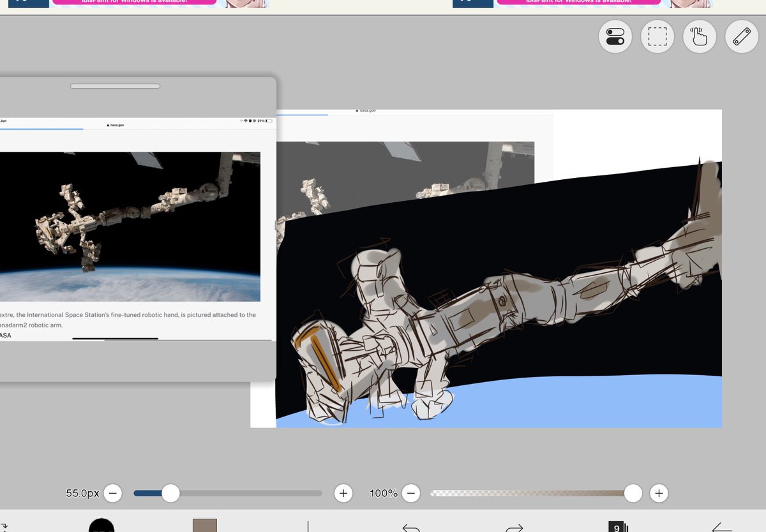This screenshot has height=532, width=766.
Task: Tap plus to raise brush opacity
Action: click(x=659, y=493)
